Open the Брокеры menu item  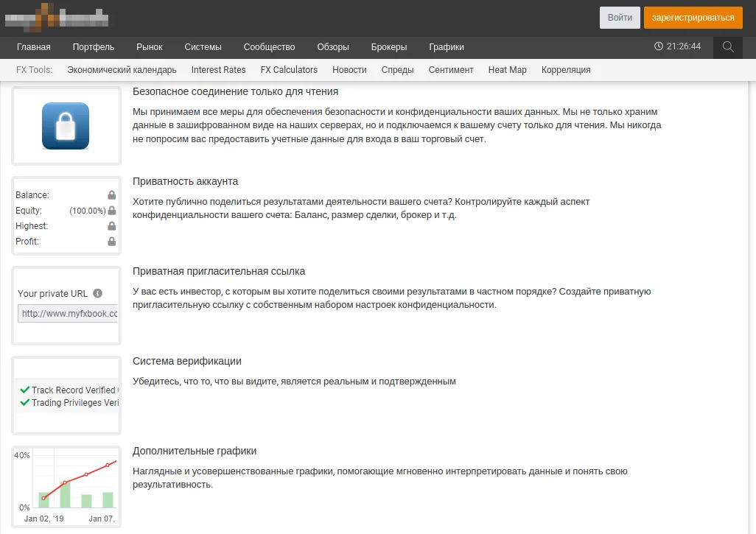[389, 46]
